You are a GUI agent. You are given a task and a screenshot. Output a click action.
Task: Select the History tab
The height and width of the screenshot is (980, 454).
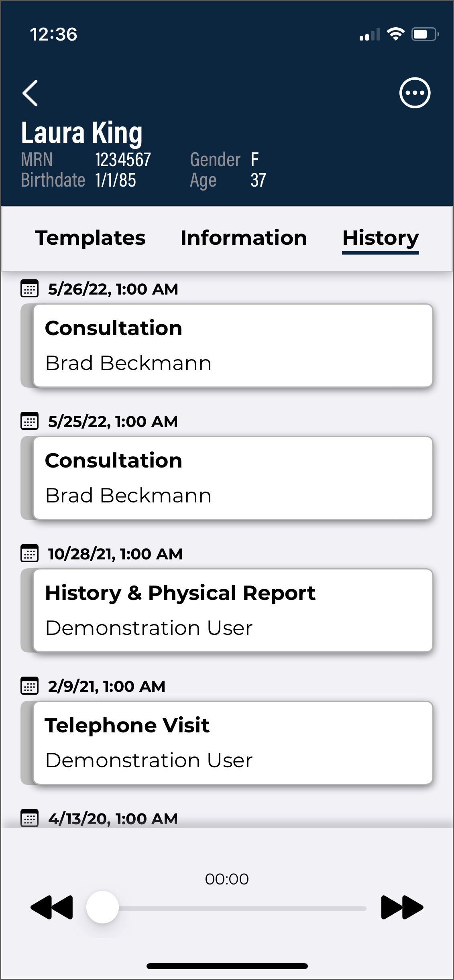click(x=380, y=238)
